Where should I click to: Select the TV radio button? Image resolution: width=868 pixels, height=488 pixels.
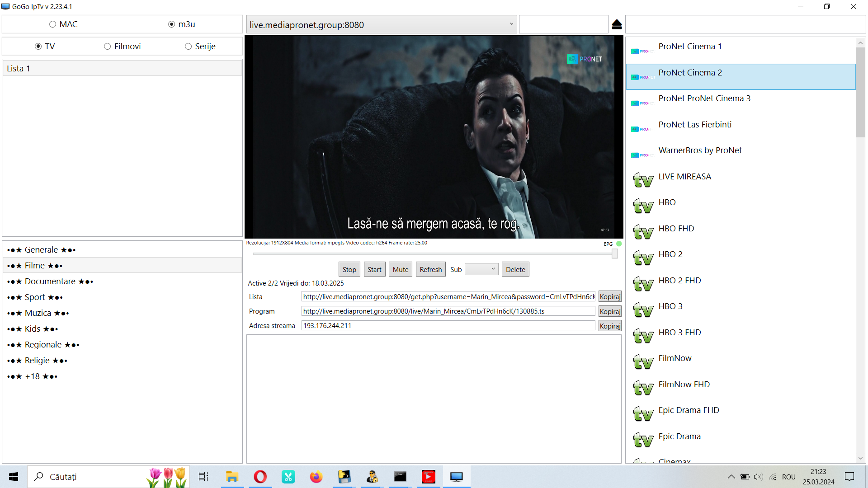[38, 47]
